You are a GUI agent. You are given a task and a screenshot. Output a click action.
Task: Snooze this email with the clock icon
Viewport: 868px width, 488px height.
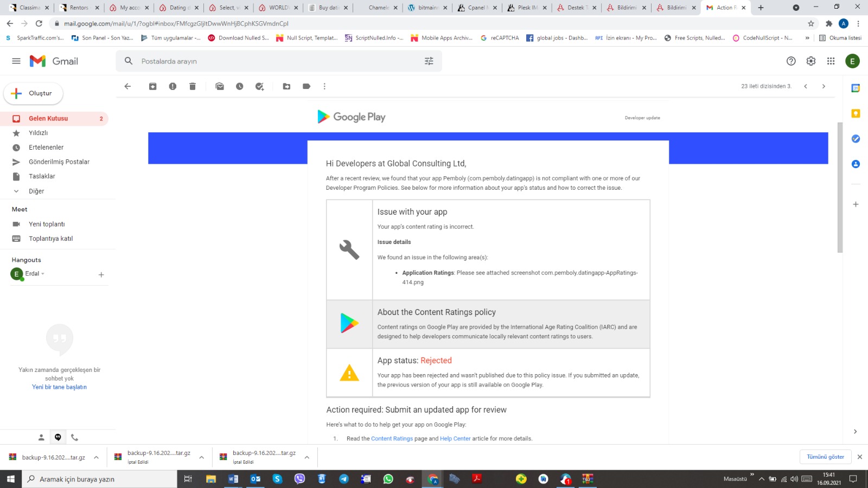[240, 86]
